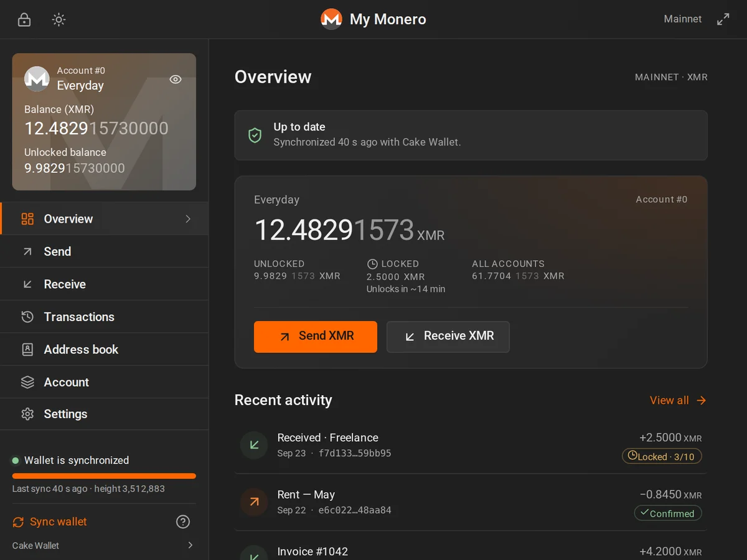Open the help question mark icon
This screenshot has width=747, height=560.
183,522
